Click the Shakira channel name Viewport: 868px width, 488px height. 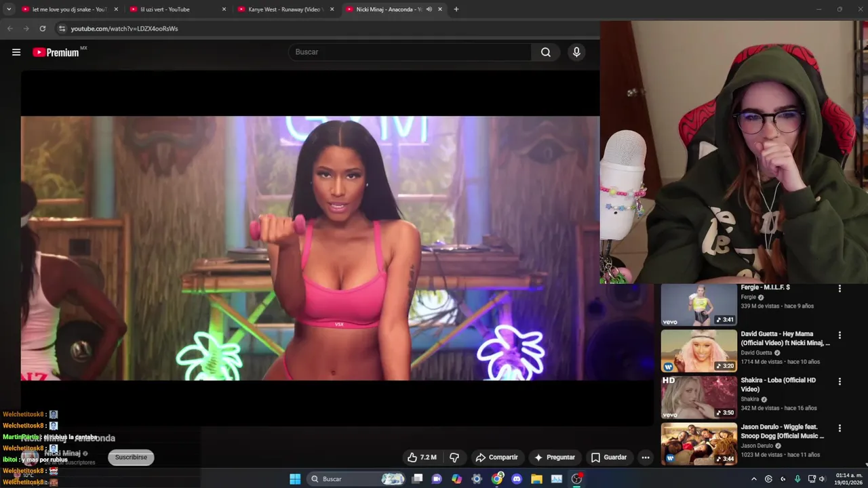click(x=749, y=399)
